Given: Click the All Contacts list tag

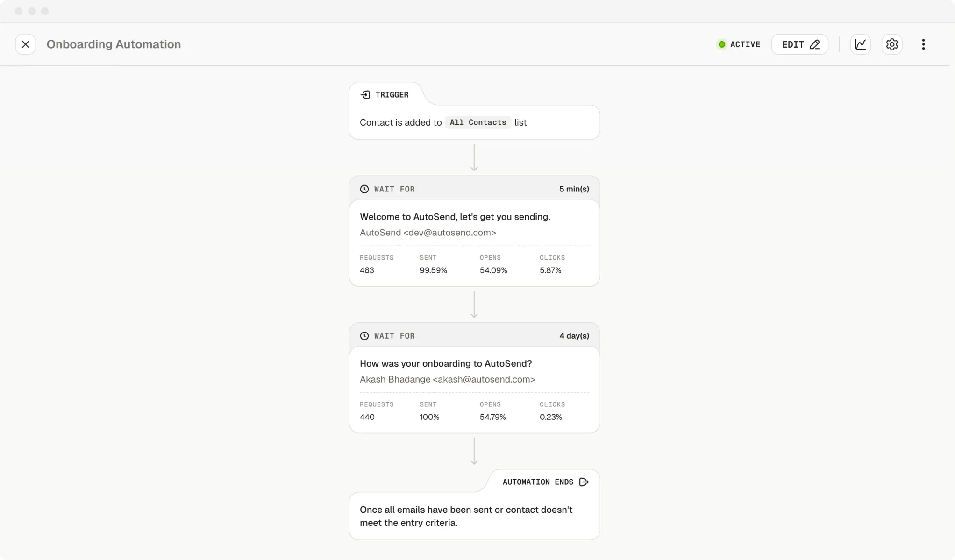Looking at the screenshot, I should tap(477, 122).
